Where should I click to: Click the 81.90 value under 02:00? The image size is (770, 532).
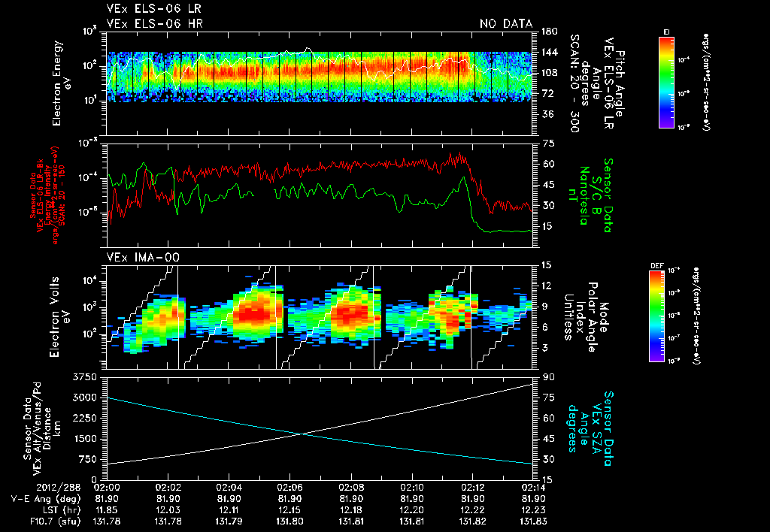tap(107, 499)
